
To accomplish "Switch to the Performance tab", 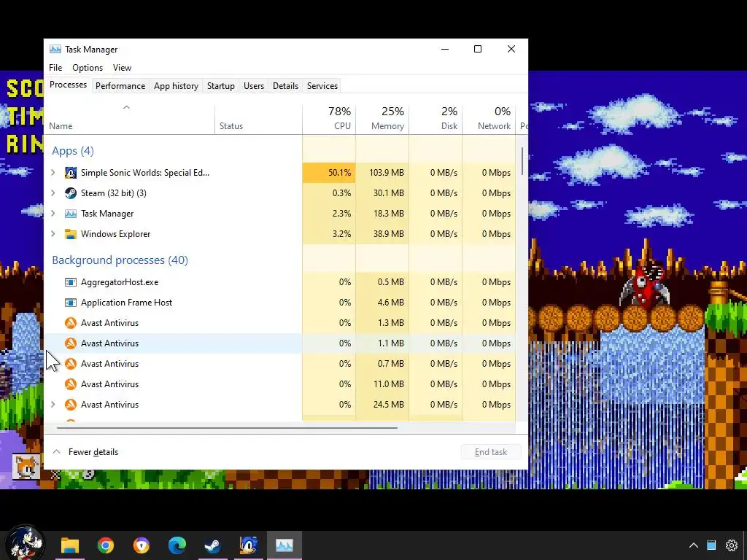I will (120, 86).
